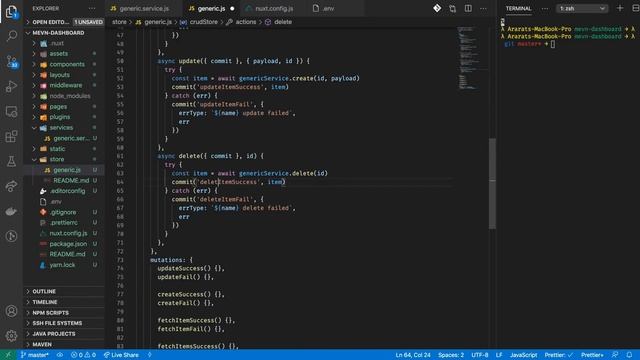Click errors and warnings count in status bar
Screen dimensions: 640x360
point(83,355)
